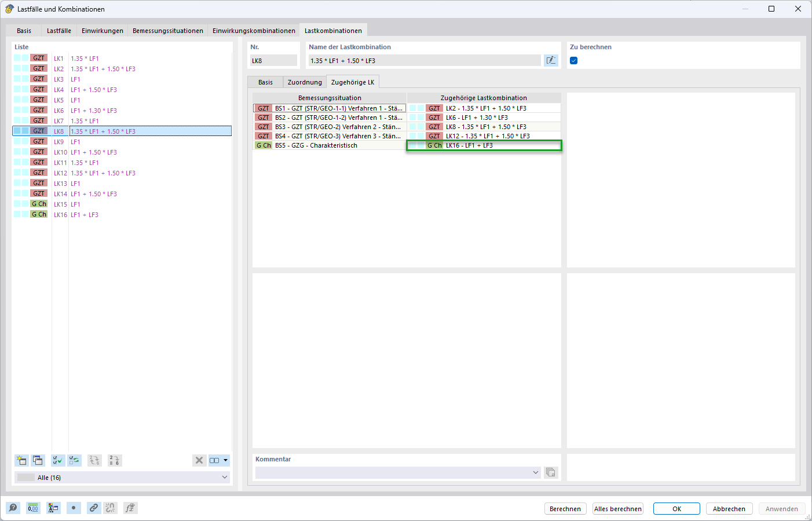Select BS3 design situation row
812x521 pixels.
pyautogui.click(x=330, y=127)
